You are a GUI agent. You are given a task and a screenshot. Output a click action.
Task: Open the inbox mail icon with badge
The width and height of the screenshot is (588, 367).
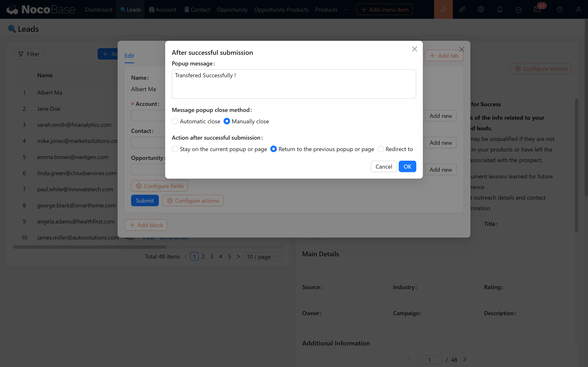point(537,9)
